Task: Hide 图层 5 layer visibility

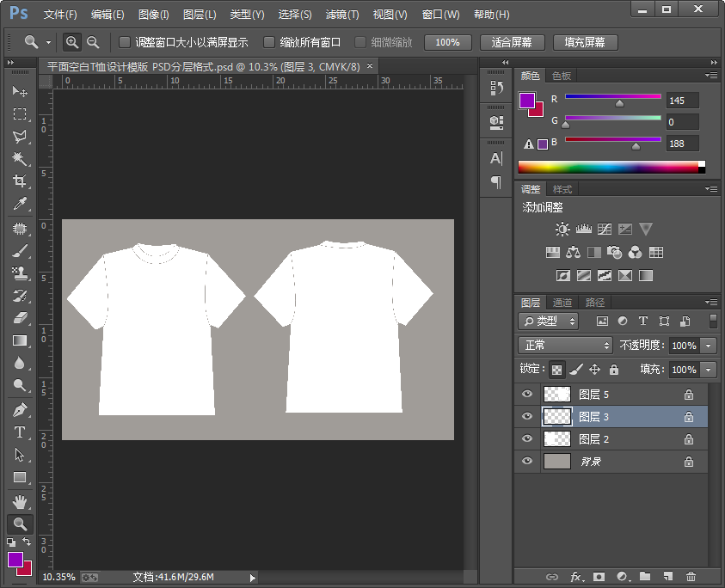Action: click(x=527, y=395)
